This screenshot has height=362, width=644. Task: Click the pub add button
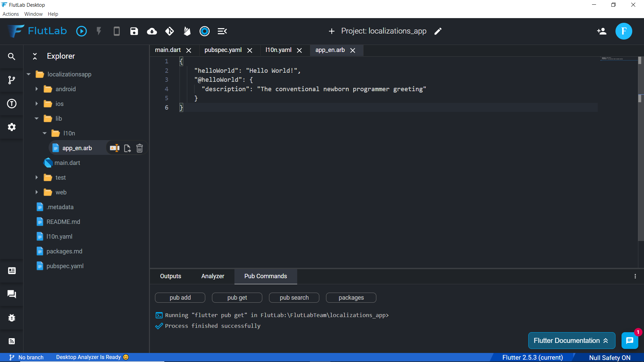point(180,297)
